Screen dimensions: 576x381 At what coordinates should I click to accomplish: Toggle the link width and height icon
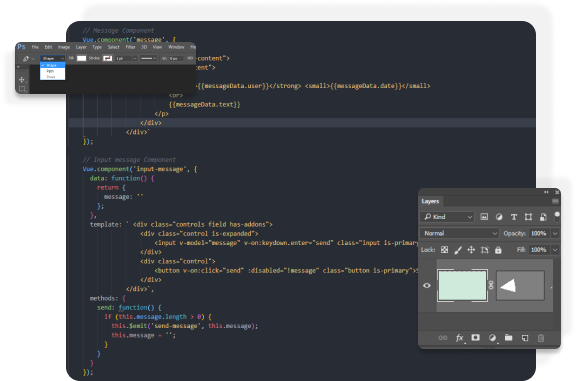click(190, 58)
